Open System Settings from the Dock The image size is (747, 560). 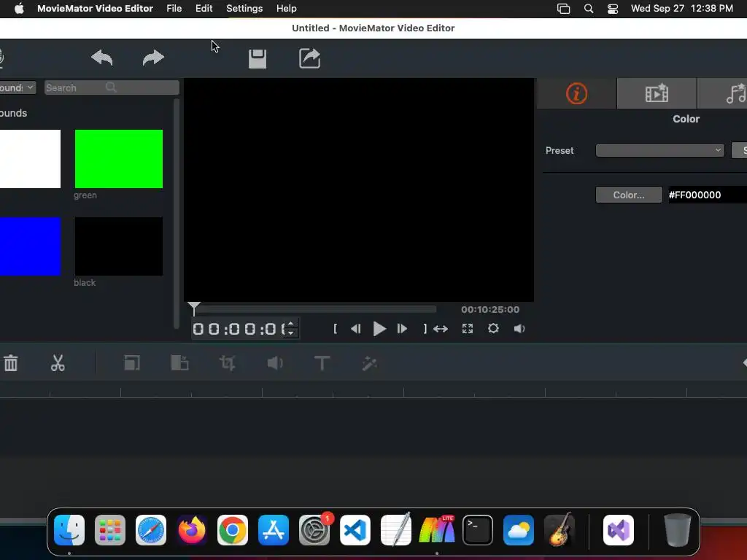[x=314, y=530]
